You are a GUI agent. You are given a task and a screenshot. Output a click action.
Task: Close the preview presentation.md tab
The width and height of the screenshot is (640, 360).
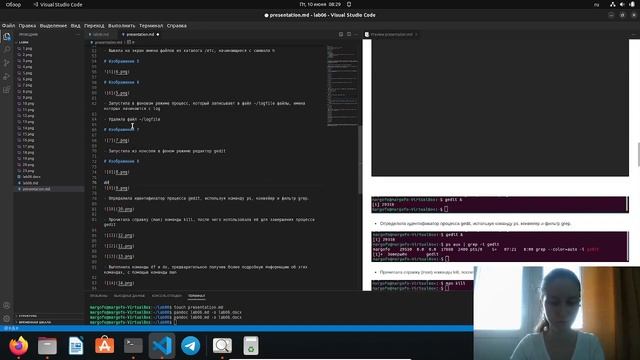[416, 34]
